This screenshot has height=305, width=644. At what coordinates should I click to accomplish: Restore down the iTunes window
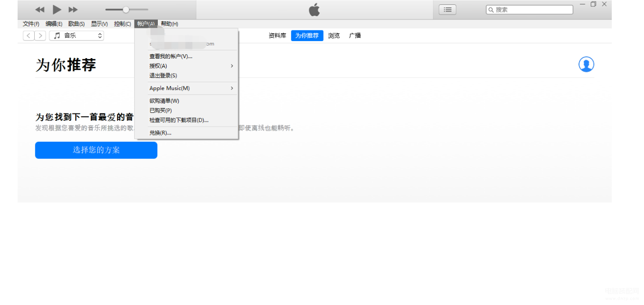[x=593, y=4]
